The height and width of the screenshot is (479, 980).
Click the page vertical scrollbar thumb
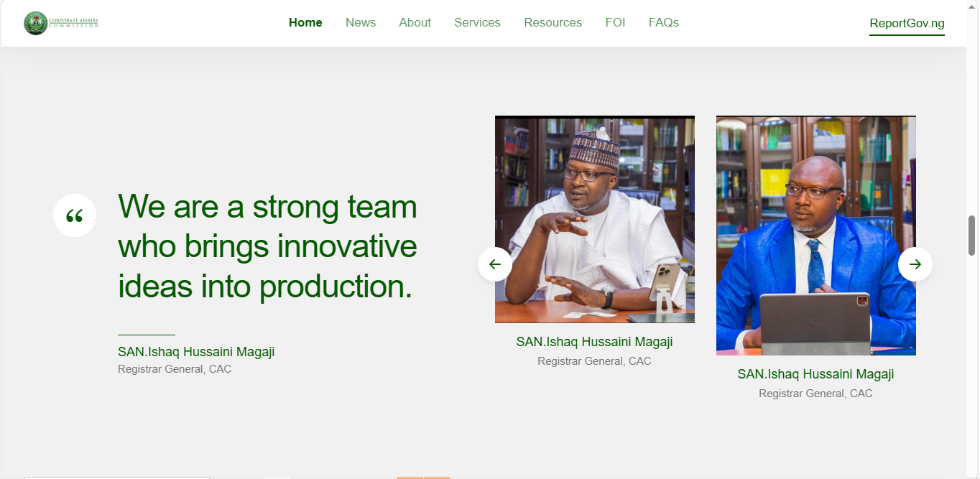(971, 236)
